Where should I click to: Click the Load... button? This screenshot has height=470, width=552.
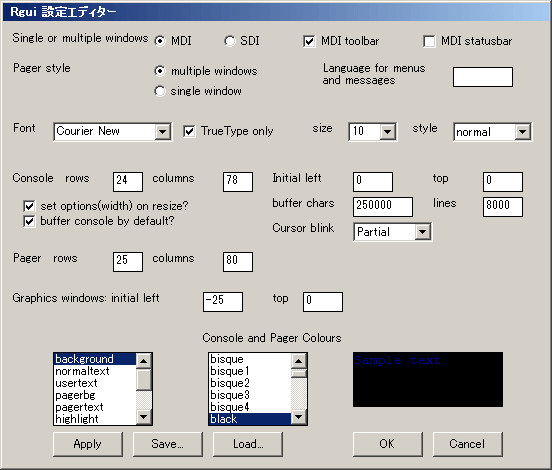pyautogui.click(x=248, y=444)
